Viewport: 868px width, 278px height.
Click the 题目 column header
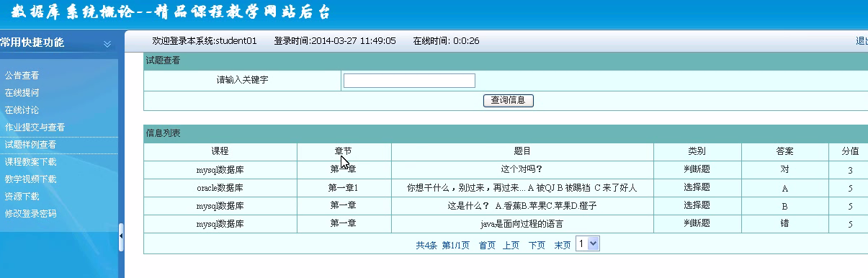click(x=522, y=151)
